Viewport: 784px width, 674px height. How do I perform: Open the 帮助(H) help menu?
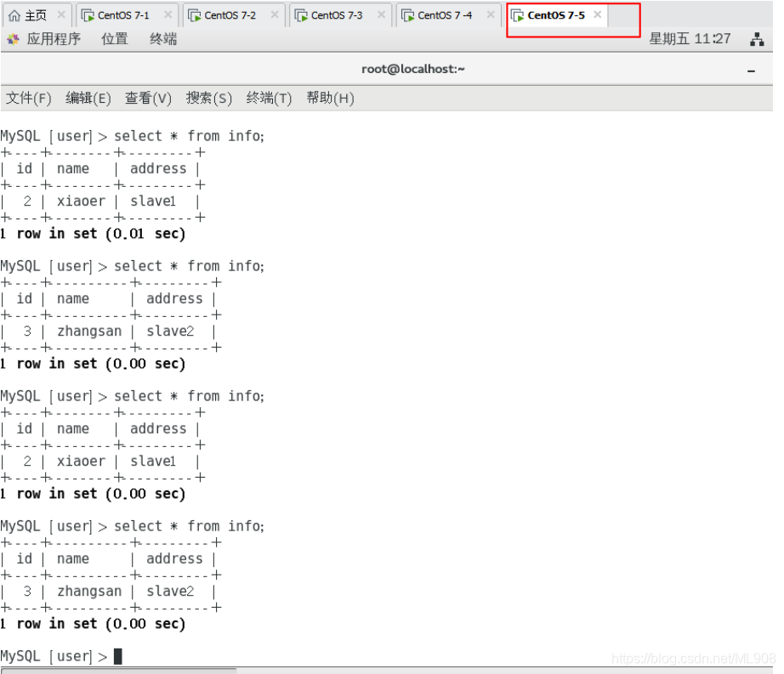pos(330,98)
